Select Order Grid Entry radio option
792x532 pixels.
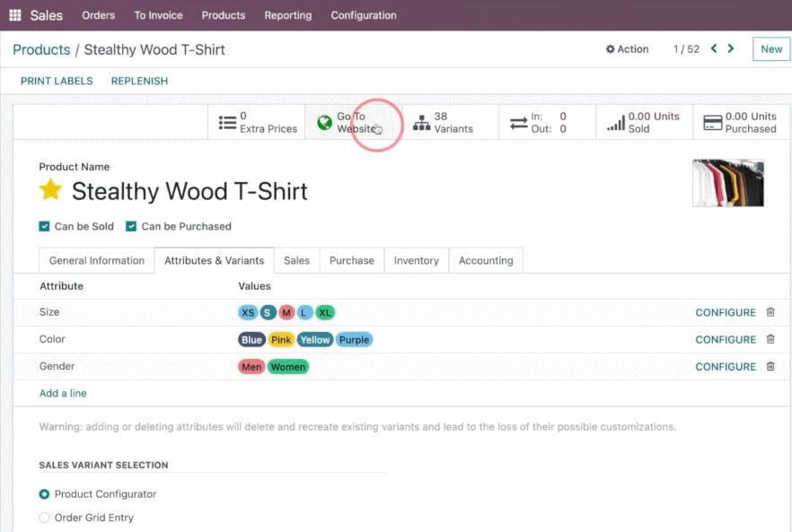click(x=45, y=518)
